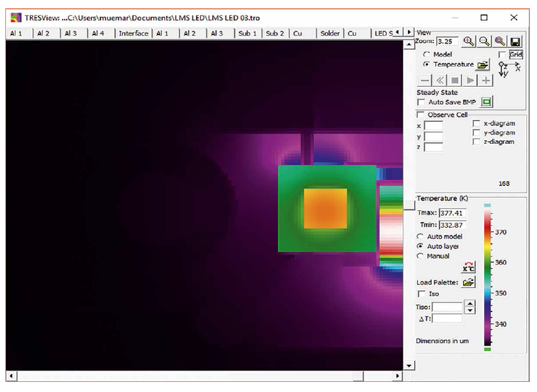Click the zoom in magnifier icon
The height and width of the screenshot is (392, 537).
[469, 42]
